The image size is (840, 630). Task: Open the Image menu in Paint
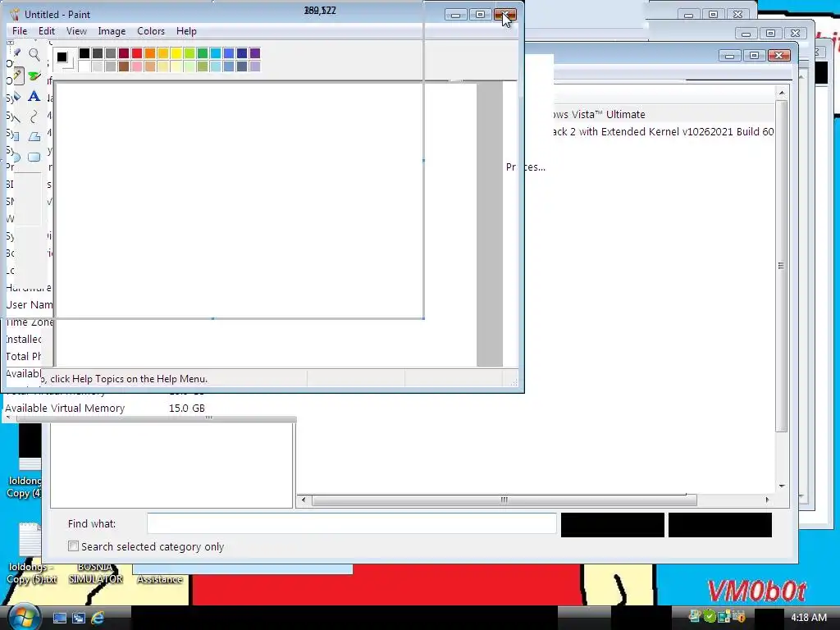(112, 31)
